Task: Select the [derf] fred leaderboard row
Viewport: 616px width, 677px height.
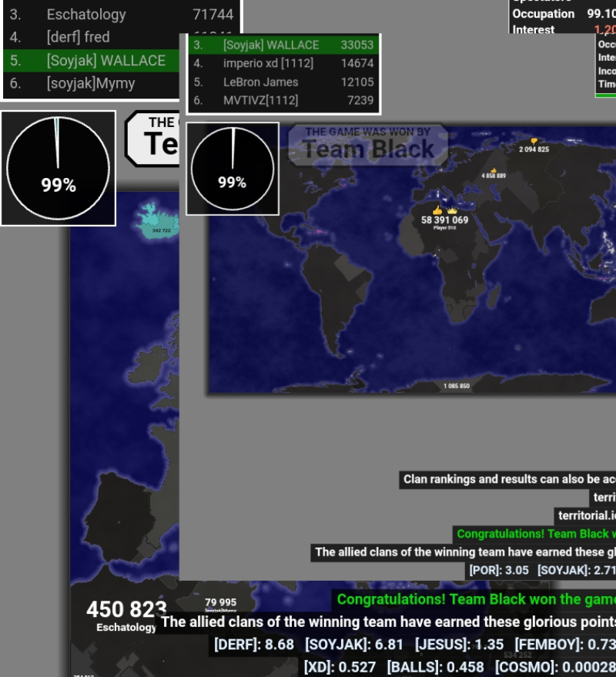Action: coord(92,37)
